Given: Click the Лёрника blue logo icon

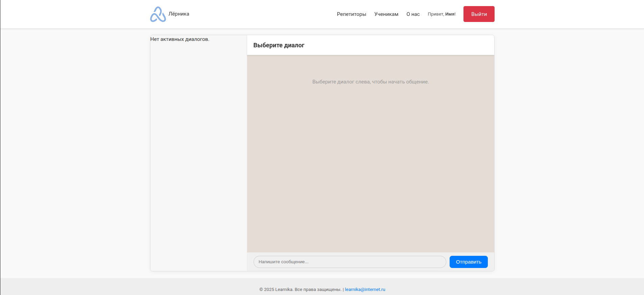Looking at the screenshot, I should 158,14.
